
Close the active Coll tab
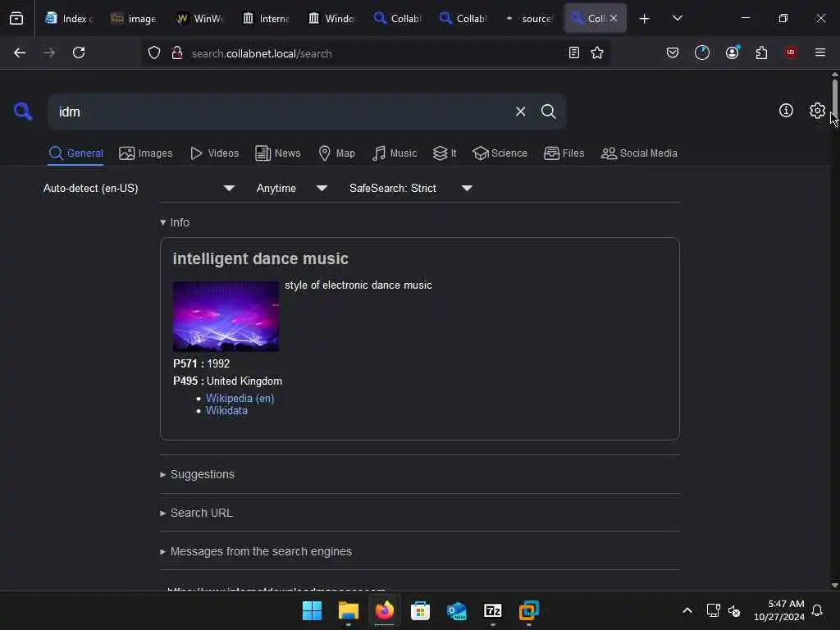click(x=614, y=18)
